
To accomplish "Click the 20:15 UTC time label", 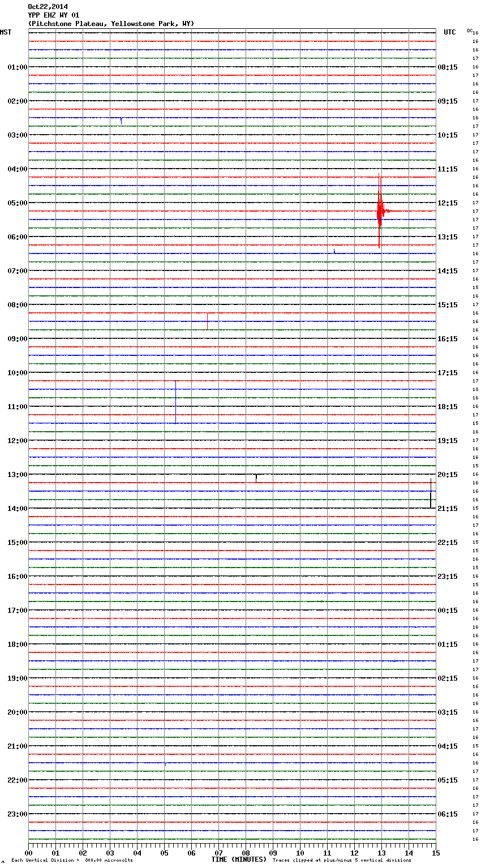I will (448, 475).
